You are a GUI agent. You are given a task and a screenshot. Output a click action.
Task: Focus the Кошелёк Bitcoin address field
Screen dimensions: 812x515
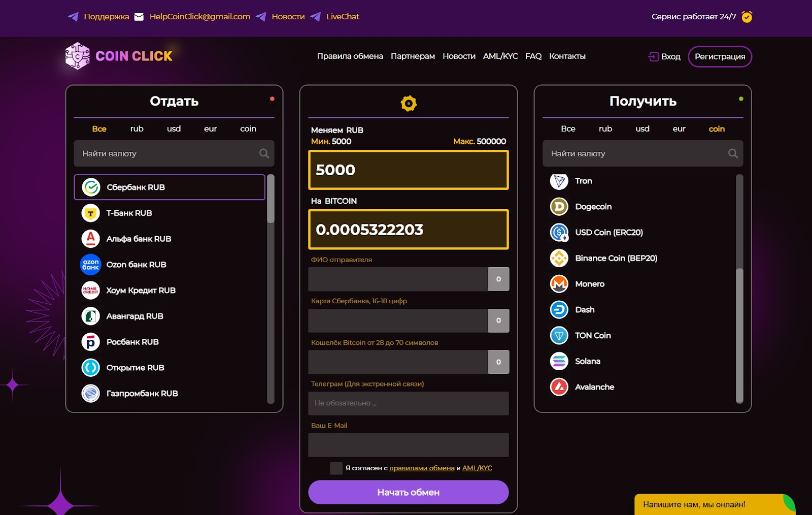[398, 362]
